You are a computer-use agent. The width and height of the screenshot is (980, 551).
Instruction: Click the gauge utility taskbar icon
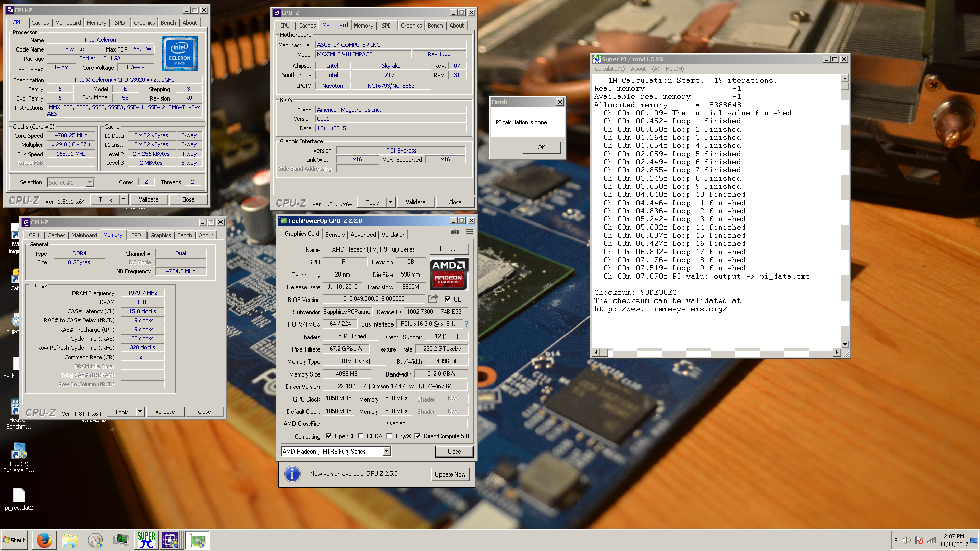95,540
